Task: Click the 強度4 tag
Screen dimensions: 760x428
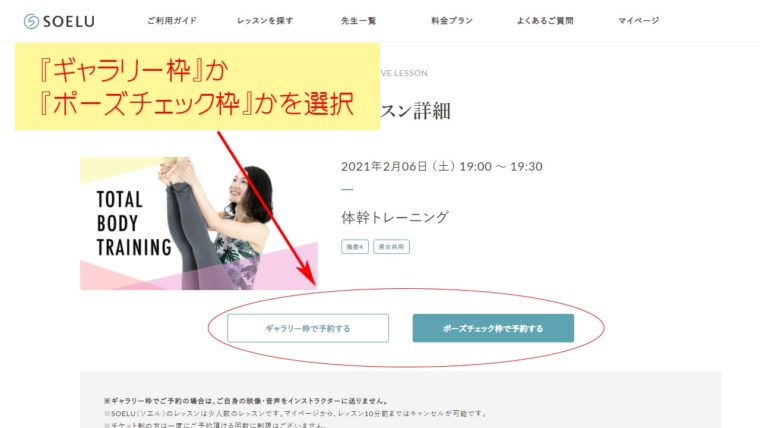Action: click(x=355, y=247)
